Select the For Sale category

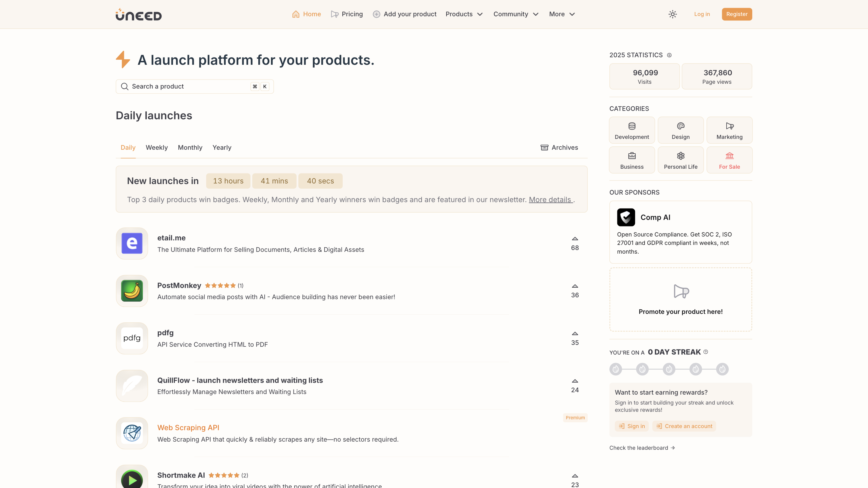[729, 160]
